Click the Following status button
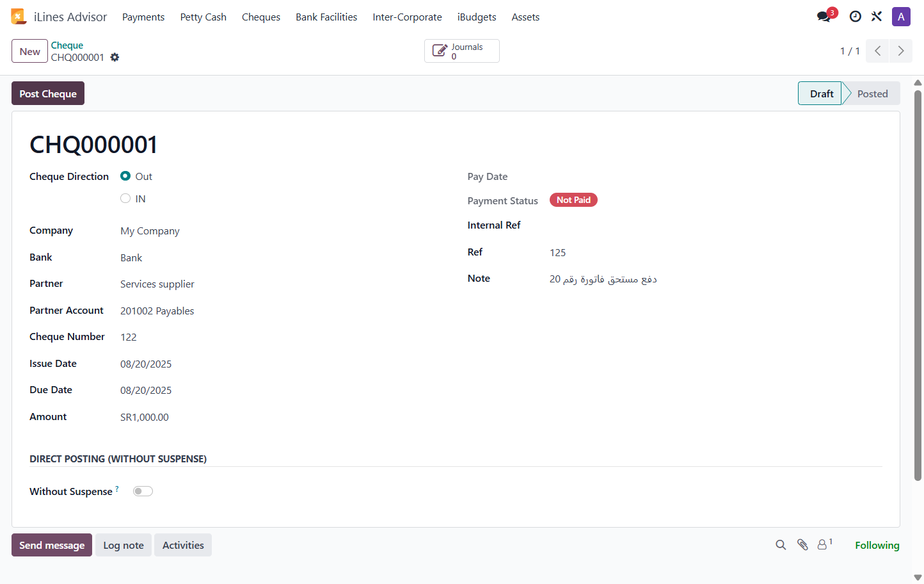The width and height of the screenshot is (924, 584). coord(877,545)
